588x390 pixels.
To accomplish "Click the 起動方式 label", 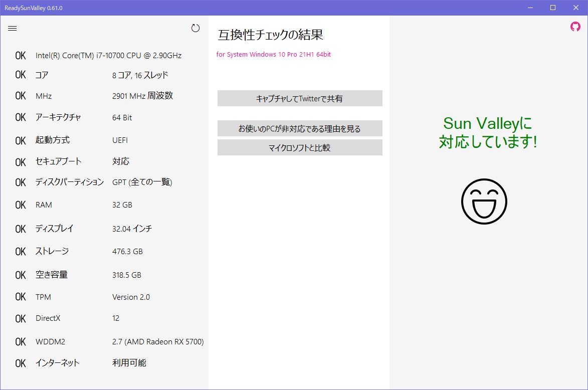I will (53, 140).
